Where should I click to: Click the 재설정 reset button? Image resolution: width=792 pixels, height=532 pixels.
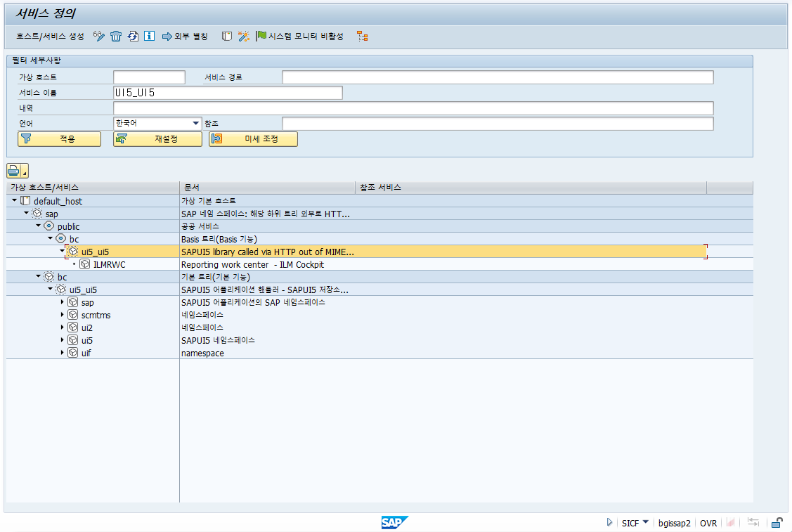pyautogui.click(x=157, y=139)
